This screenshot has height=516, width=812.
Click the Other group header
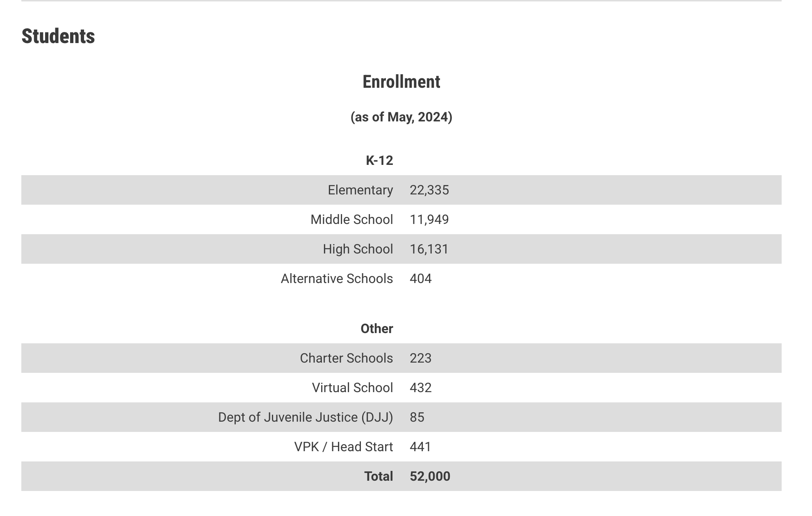tap(376, 329)
